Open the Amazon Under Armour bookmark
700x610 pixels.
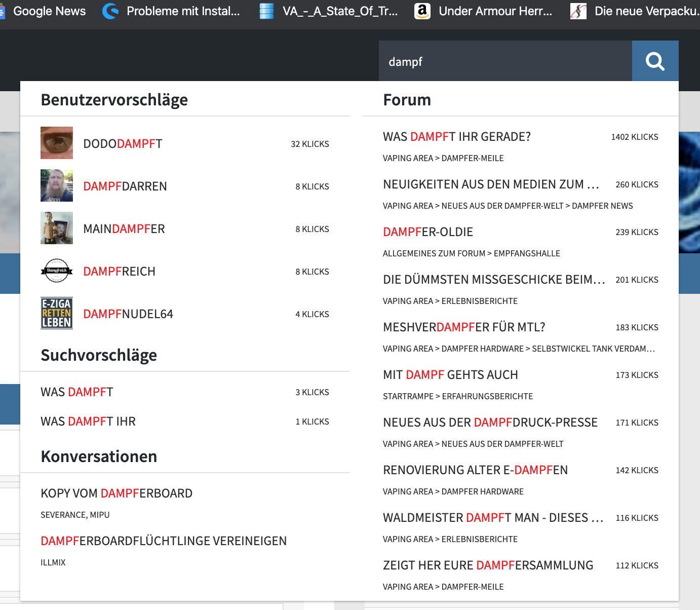tap(484, 11)
